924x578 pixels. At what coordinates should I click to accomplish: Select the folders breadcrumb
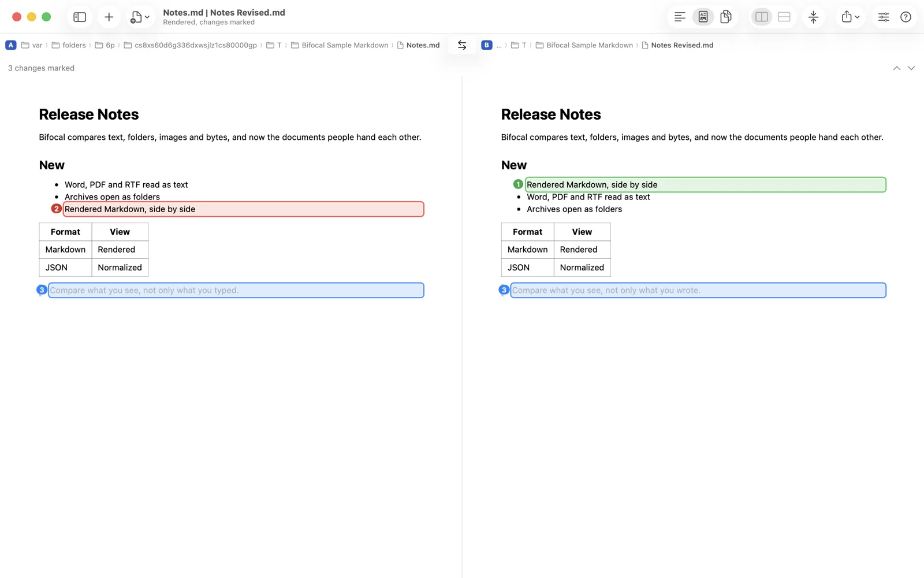[x=69, y=45]
